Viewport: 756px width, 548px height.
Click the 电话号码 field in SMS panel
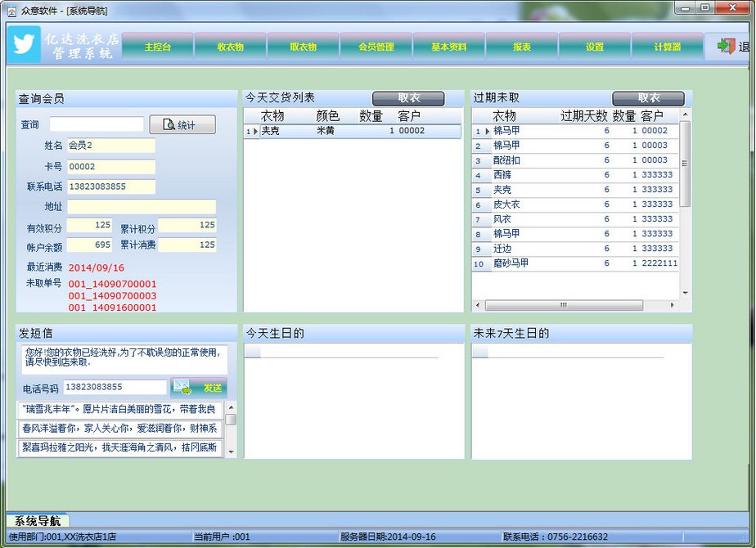tap(115, 387)
